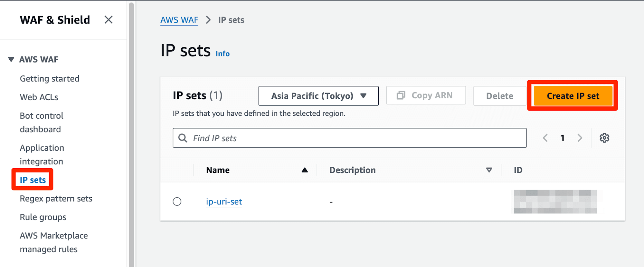This screenshot has width=644, height=267.
Task: Click the Create IP set button
Action: [x=573, y=96]
